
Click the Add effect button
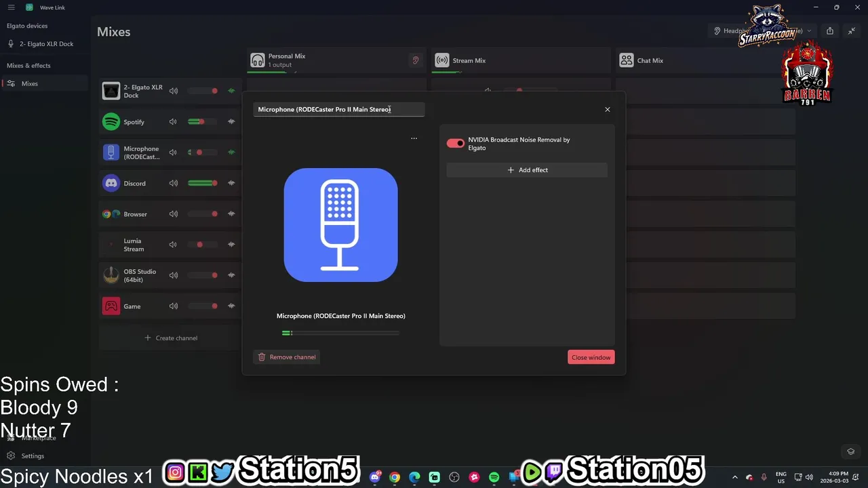(x=527, y=170)
